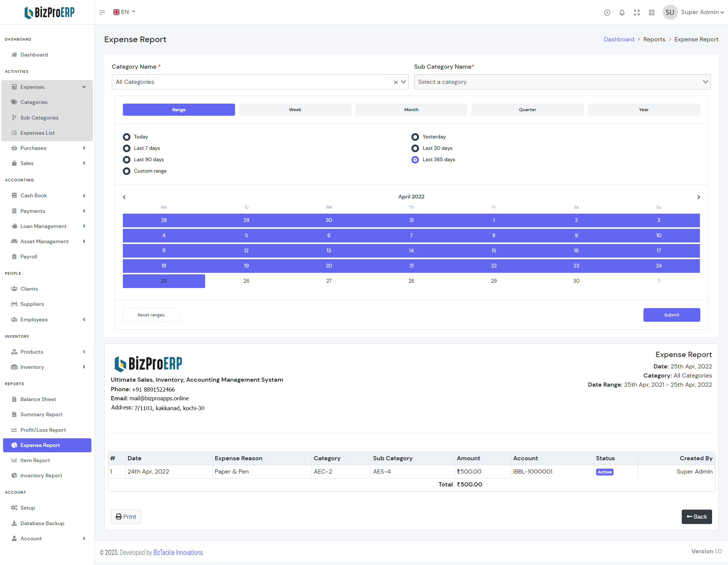Screen dimensions: 728x565
Task: Select the Custom range radio option
Action: pyautogui.click(x=127, y=171)
